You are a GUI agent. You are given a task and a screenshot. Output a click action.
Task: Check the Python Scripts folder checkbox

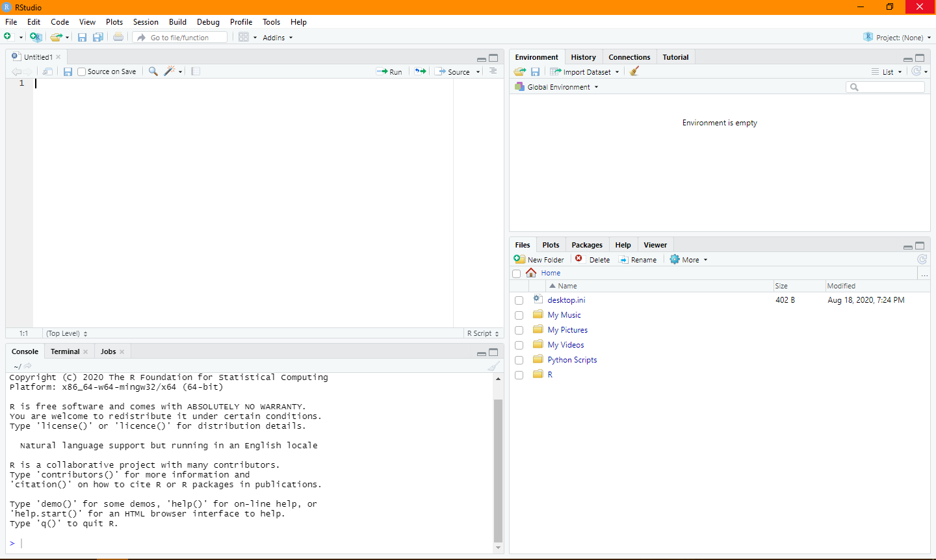click(x=519, y=360)
